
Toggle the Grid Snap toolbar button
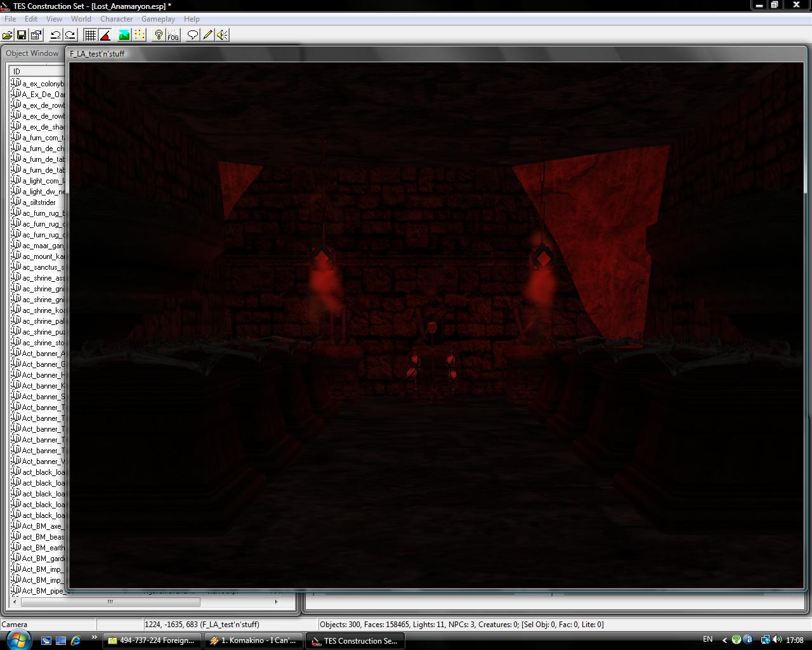[x=90, y=36]
